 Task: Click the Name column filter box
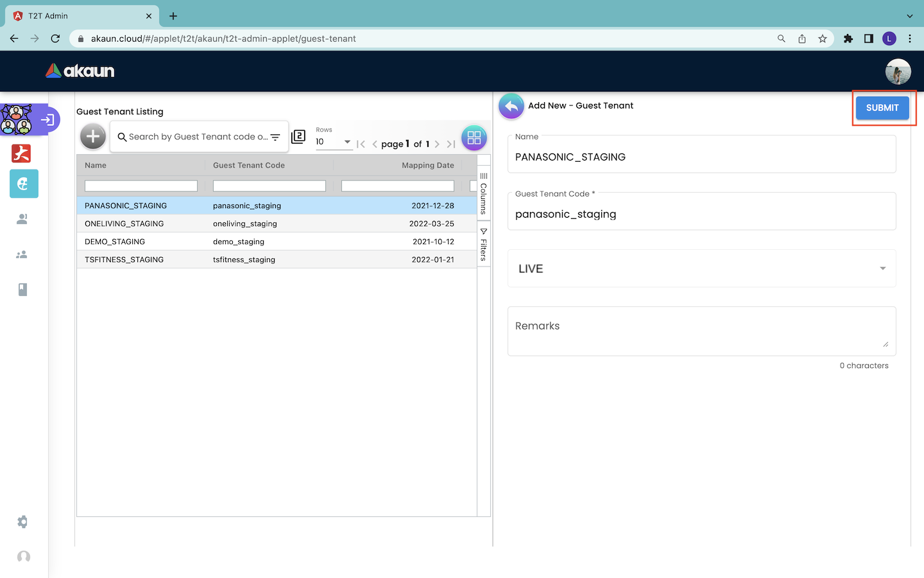coord(141,186)
